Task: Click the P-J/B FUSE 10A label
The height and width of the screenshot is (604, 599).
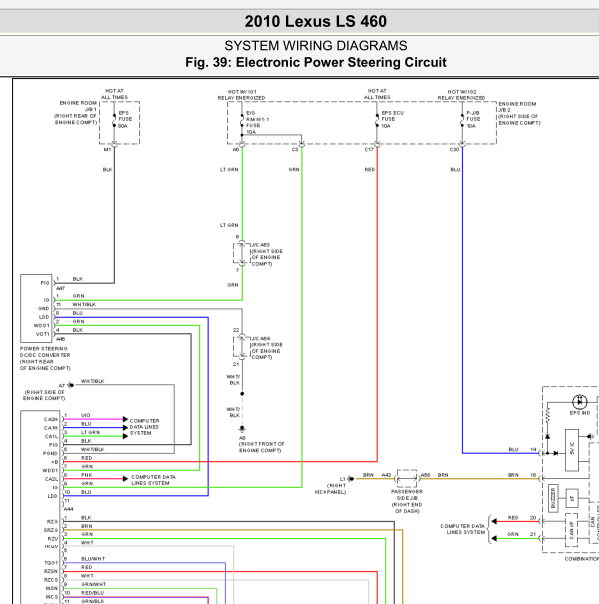Action: (473, 119)
